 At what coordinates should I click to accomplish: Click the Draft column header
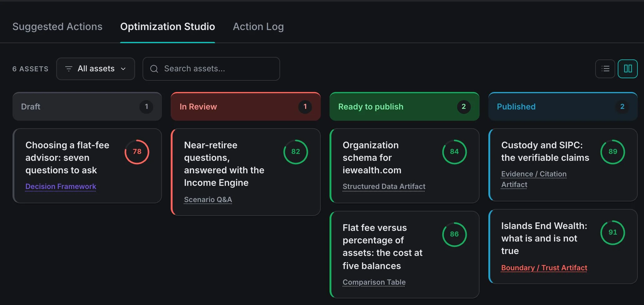click(x=87, y=107)
